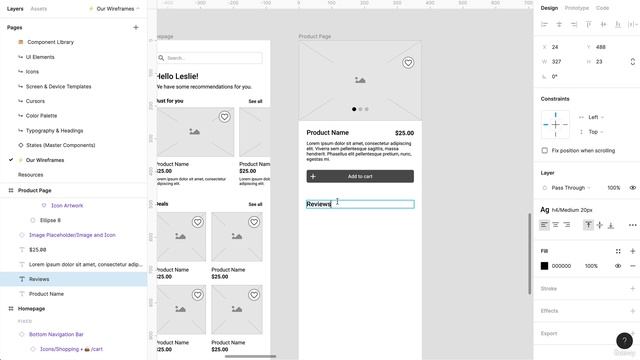Select first carousel dot on product image

[x=354, y=109]
